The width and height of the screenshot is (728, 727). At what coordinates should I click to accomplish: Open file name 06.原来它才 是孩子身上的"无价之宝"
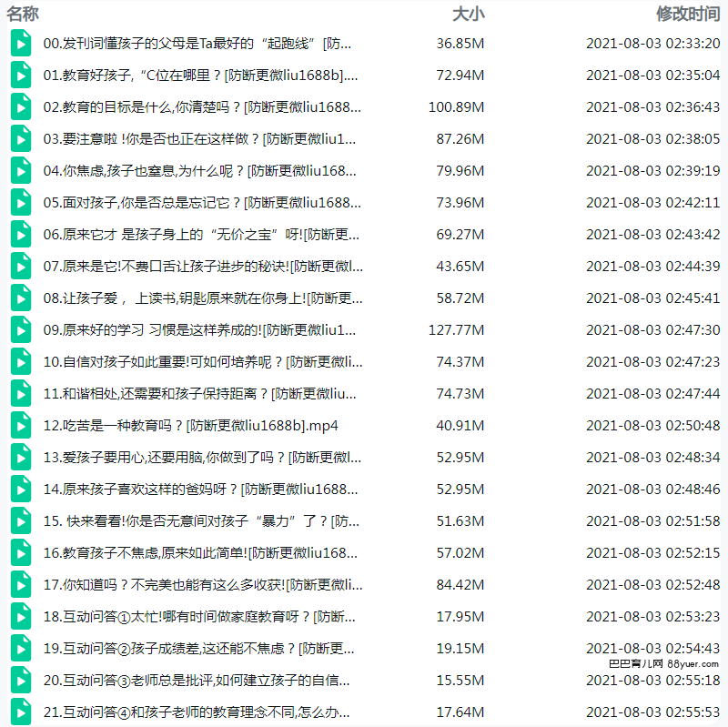pos(201,235)
